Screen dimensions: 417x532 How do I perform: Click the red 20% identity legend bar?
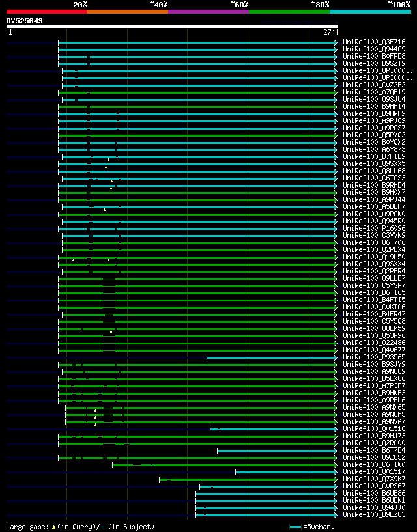[47, 12]
